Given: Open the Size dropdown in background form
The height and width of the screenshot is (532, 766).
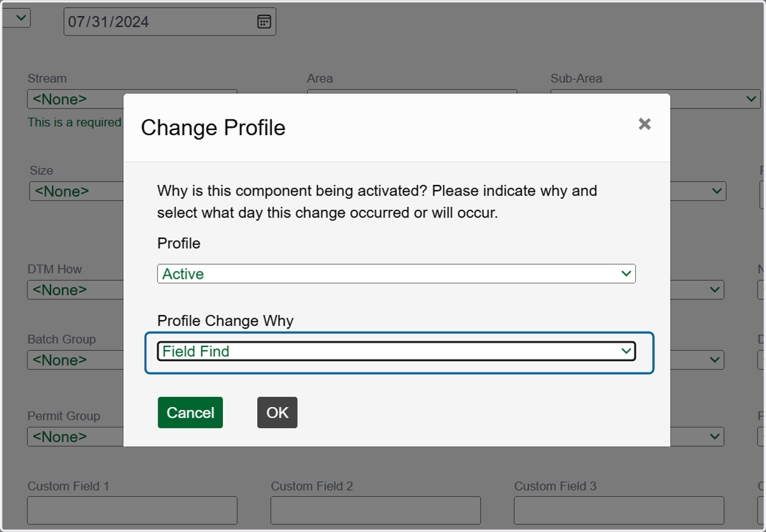Looking at the screenshot, I should pyautogui.click(x=77, y=191).
